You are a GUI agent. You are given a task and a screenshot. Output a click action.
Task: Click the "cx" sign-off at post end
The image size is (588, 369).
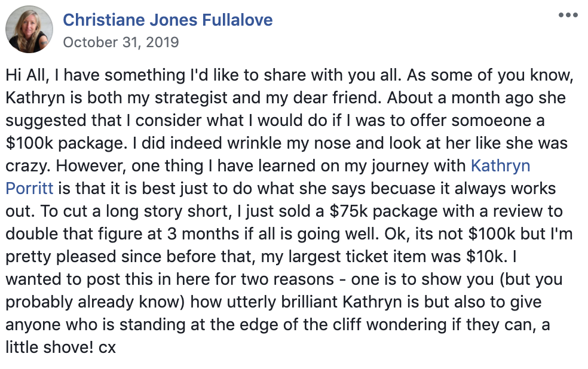pos(107,347)
